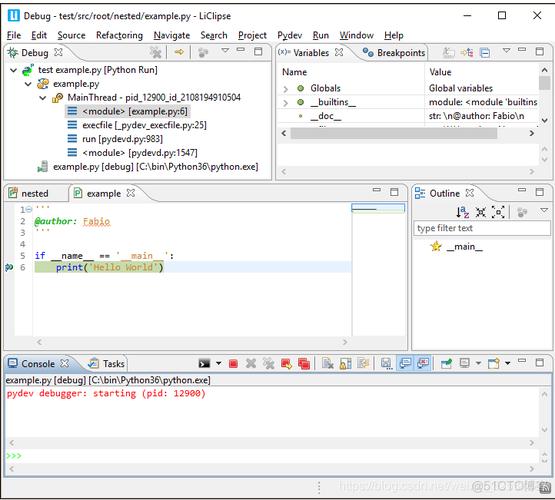
Task: Toggle Show Logical Structure in Variables toolbar
Action: click(467, 53)
